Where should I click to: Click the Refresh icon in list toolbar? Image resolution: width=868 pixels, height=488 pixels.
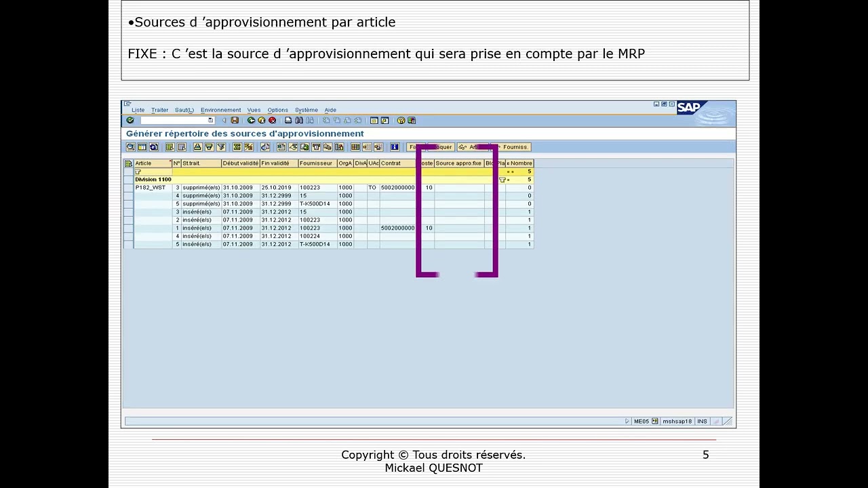click(x=153, y=147)
